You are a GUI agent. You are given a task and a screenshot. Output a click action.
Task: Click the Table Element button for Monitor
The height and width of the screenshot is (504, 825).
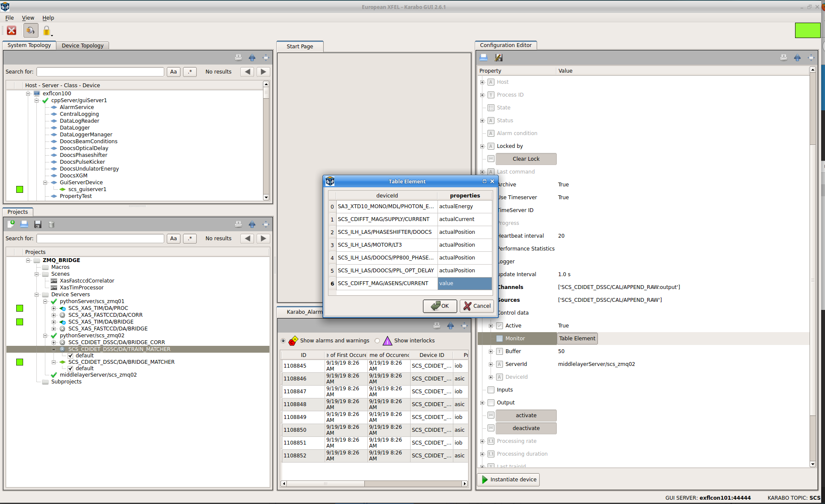pyautogui.click(x=577, y=339)
